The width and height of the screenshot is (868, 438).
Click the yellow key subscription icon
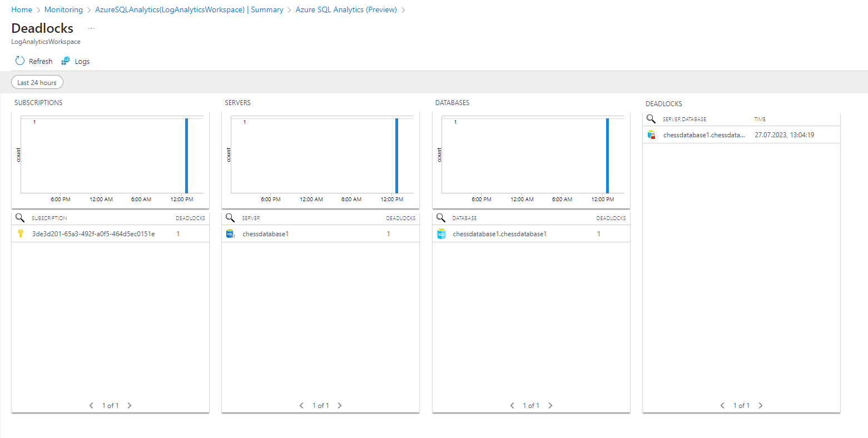pyautogui.click(x=21, y=234)
